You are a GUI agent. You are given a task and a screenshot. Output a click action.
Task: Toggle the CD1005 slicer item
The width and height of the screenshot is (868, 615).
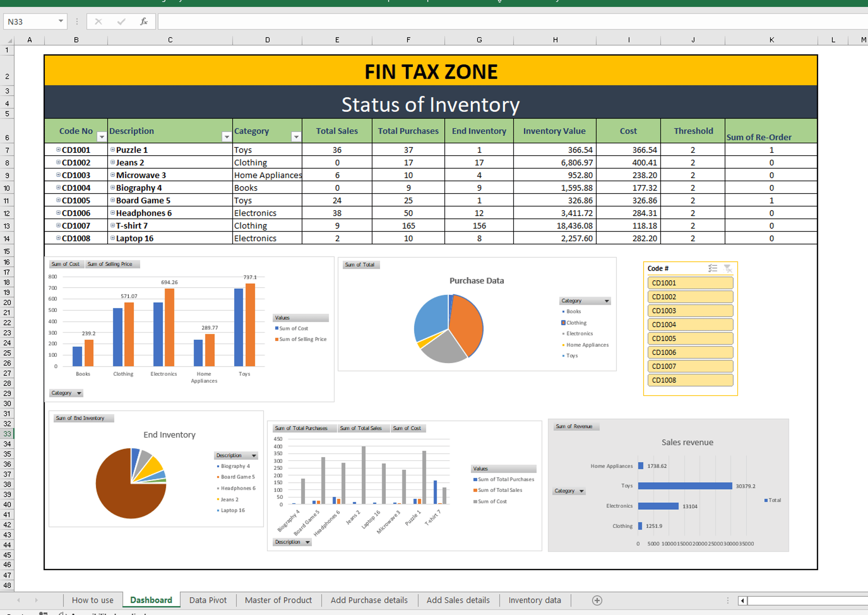point(689,338)
